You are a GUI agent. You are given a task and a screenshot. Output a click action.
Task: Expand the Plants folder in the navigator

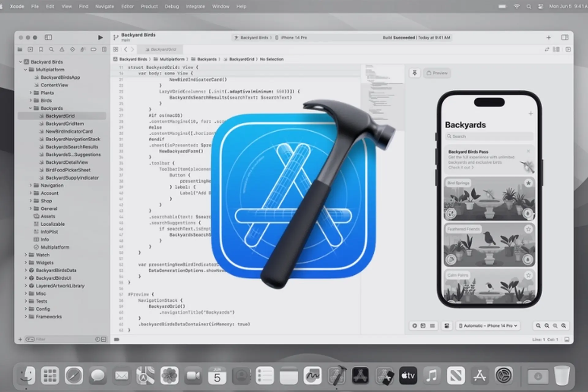pos(30,92)
